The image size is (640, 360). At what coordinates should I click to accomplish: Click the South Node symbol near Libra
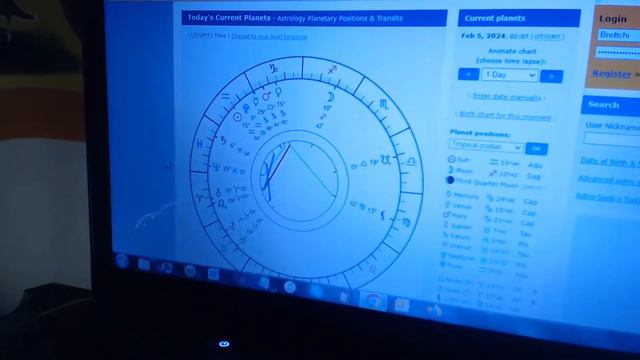385,160
